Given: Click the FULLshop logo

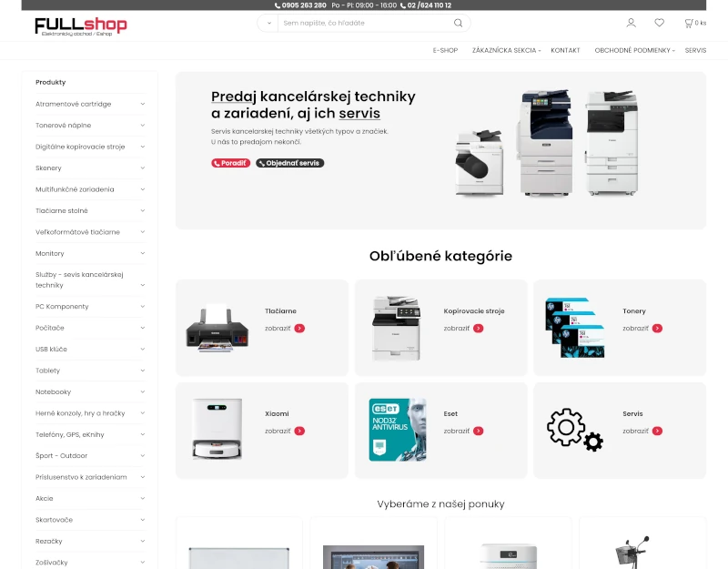Looking at the screenshot, I should pyautogui.click(x=81, y=26).
